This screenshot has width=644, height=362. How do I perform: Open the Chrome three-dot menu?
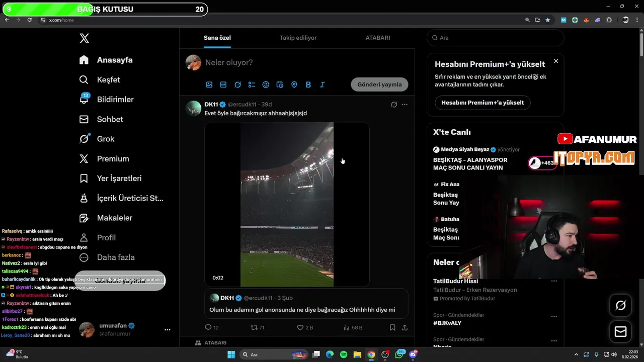(637, 20)
